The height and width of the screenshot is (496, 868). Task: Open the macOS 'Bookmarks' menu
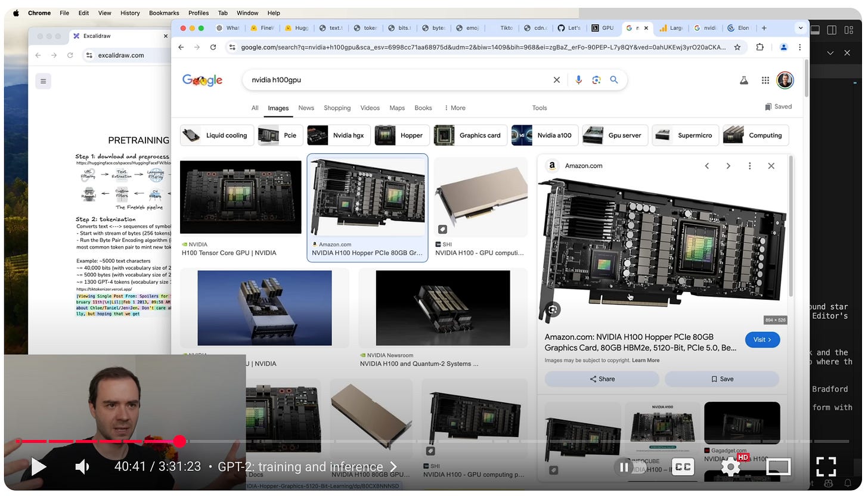click(164, 13)
